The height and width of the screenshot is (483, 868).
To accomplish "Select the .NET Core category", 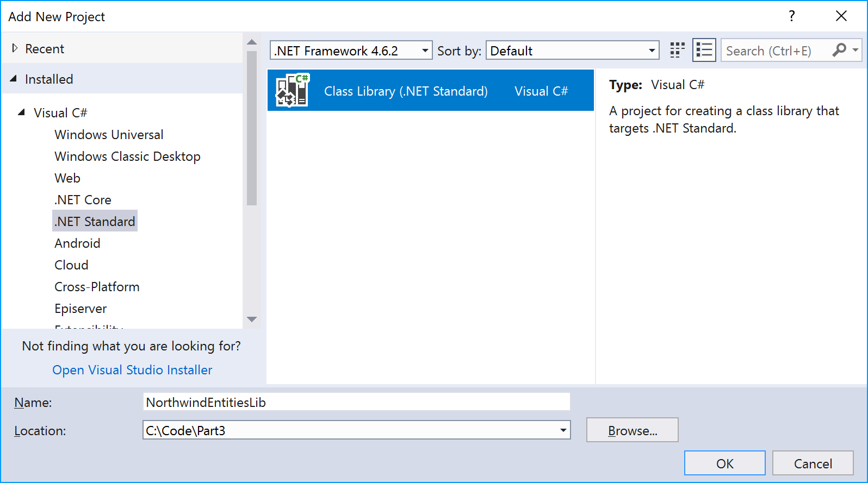I will coord(83,200).
